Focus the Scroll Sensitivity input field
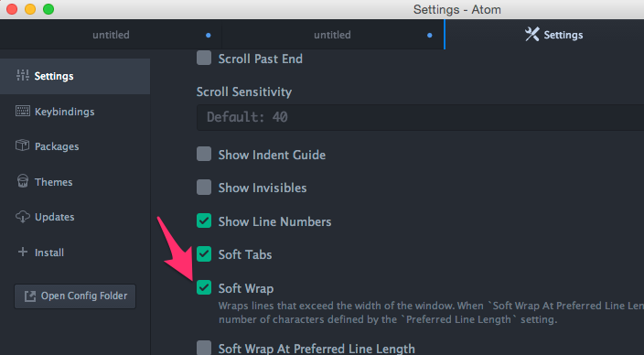The height and width of the screenshot is (355, 644). click(420, 117)
